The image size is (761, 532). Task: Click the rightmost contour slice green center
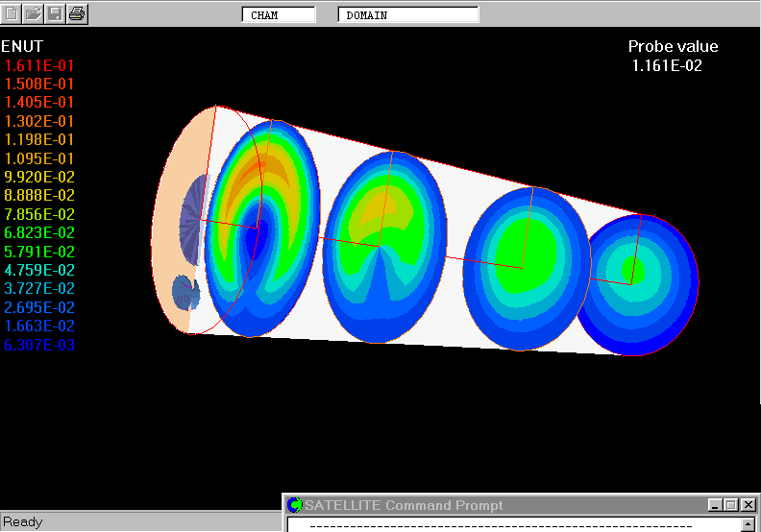[630, 270]
